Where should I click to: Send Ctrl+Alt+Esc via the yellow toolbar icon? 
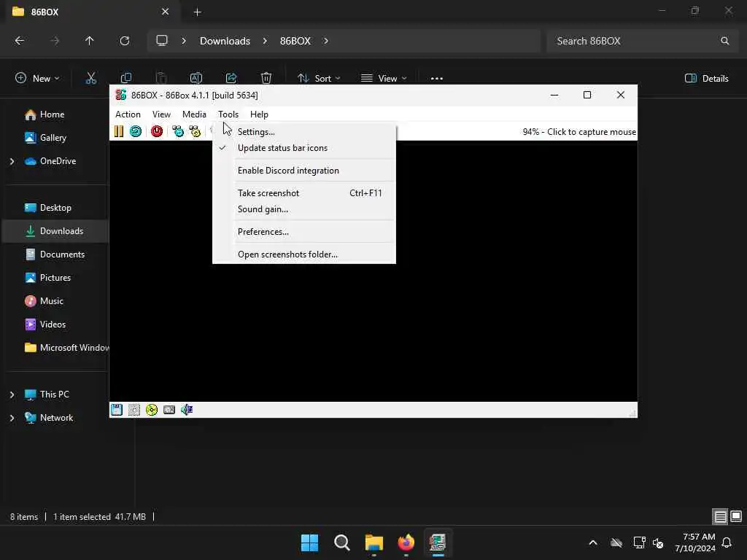click(195, 131)
